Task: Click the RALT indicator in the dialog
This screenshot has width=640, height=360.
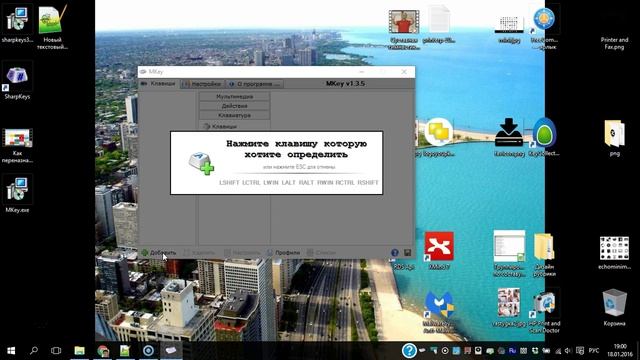Action: pyautogui.click(x=306, y=182)
